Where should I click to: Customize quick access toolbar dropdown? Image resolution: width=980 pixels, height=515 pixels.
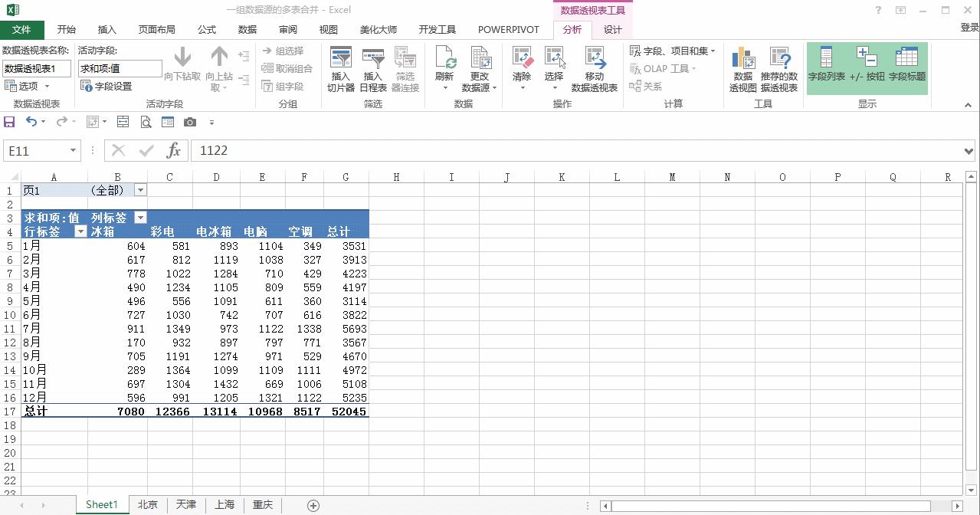211,123
